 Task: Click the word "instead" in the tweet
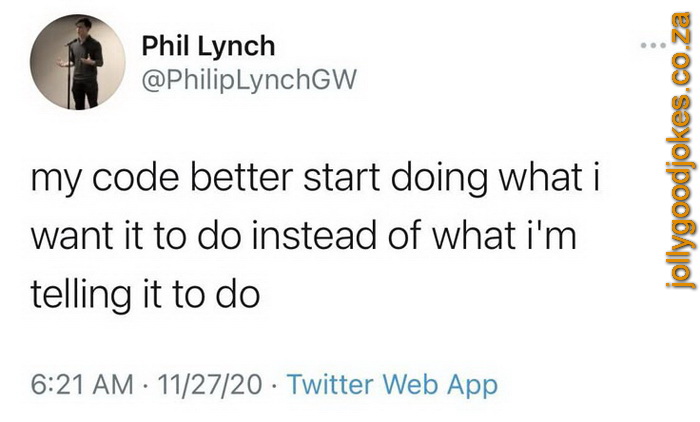coord(314,235)
